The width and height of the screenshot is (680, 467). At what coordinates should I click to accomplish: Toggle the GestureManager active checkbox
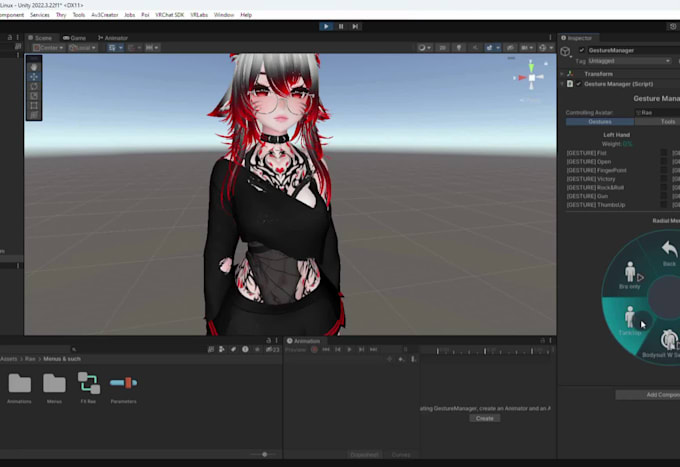582,50
